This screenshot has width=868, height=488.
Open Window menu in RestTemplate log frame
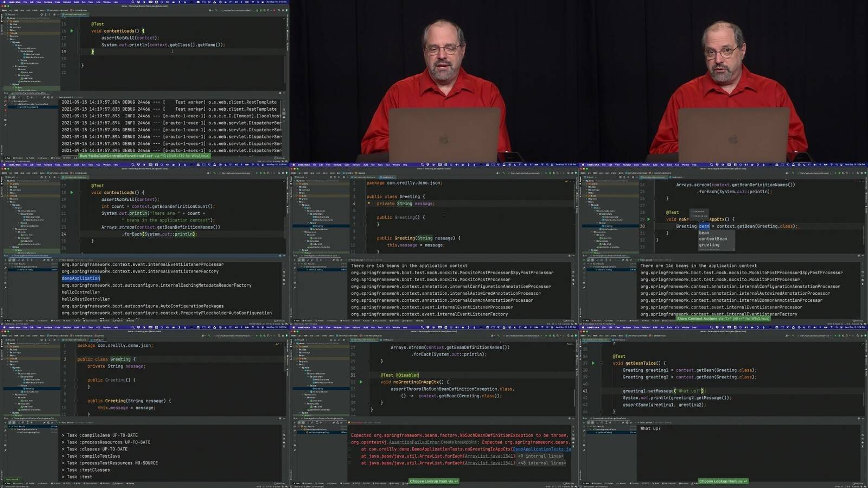coord(107,2)
